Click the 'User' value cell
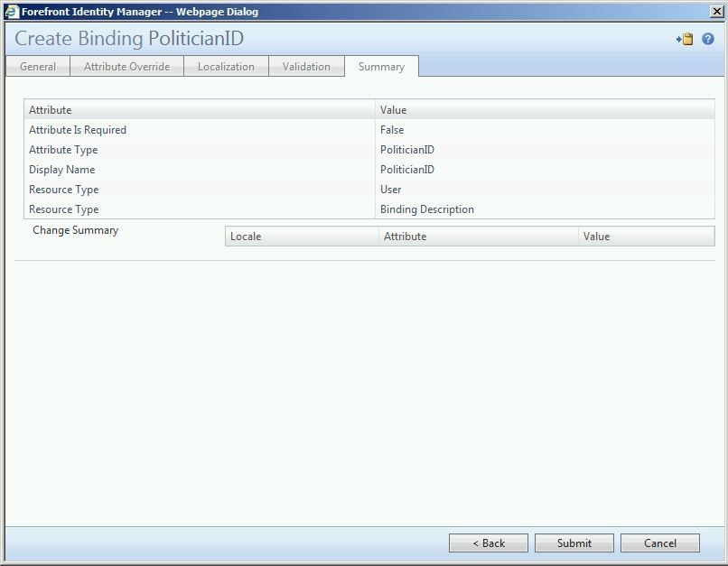The height and width of the screenshot is (566, 728). [390, 190]
